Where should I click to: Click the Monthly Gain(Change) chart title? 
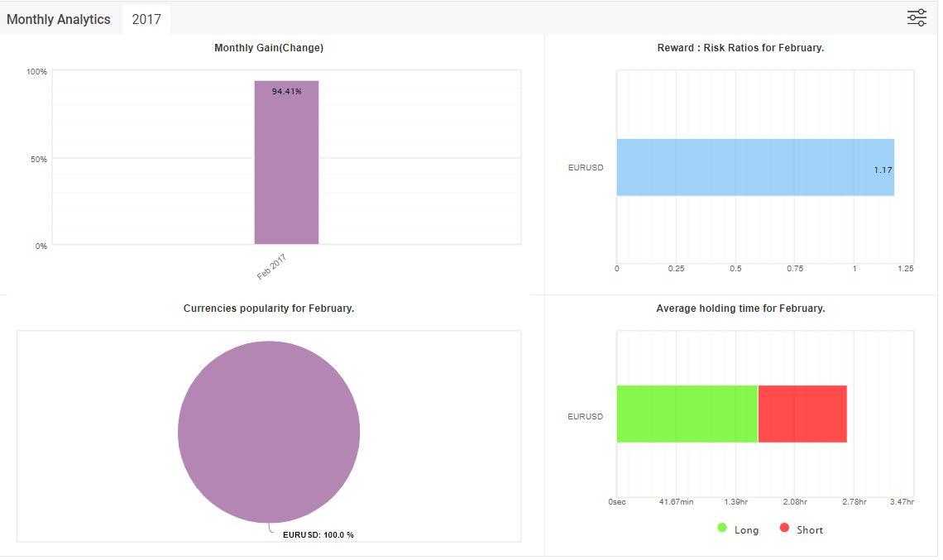point(269,48)
